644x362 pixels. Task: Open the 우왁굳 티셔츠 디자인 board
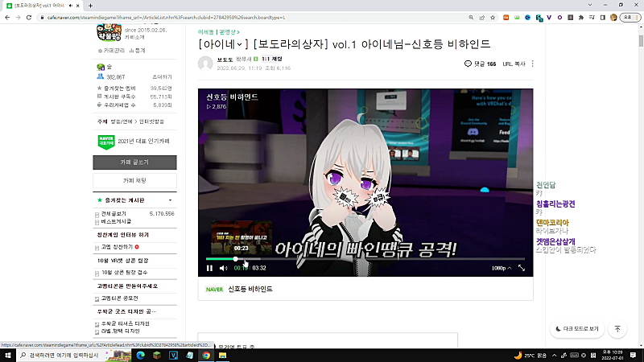[126, 324]
